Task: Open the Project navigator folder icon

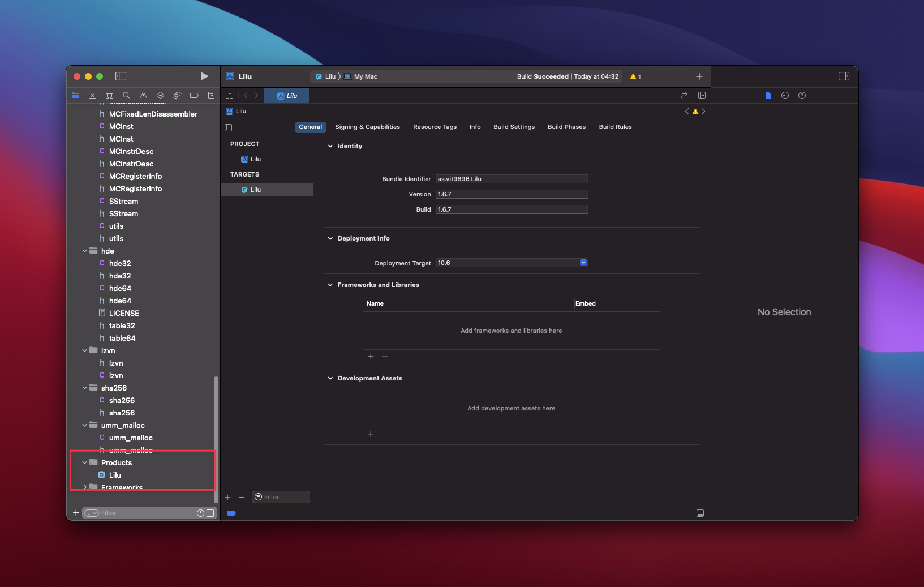Action: coord(75,96)
